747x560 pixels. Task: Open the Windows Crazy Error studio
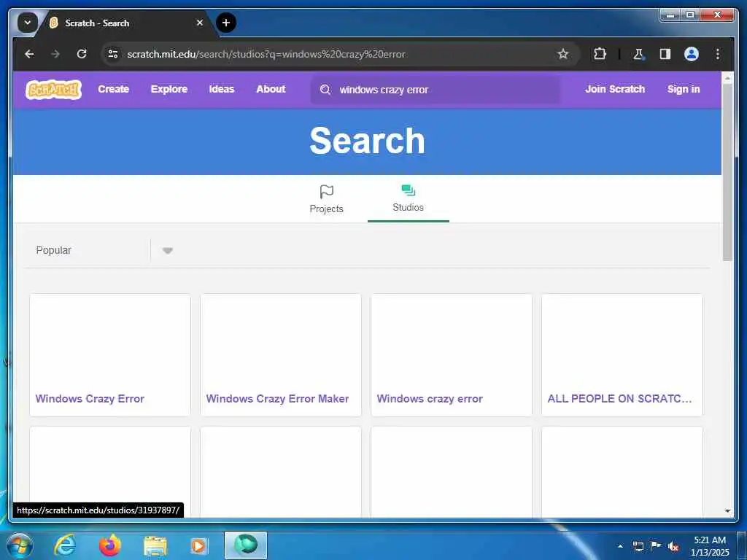90,399
